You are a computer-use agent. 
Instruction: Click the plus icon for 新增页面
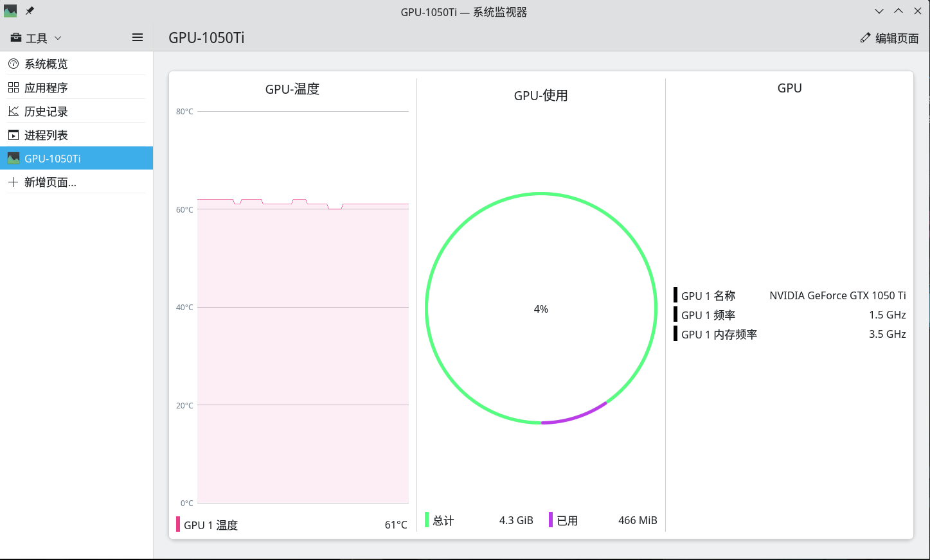pos(13,182)
